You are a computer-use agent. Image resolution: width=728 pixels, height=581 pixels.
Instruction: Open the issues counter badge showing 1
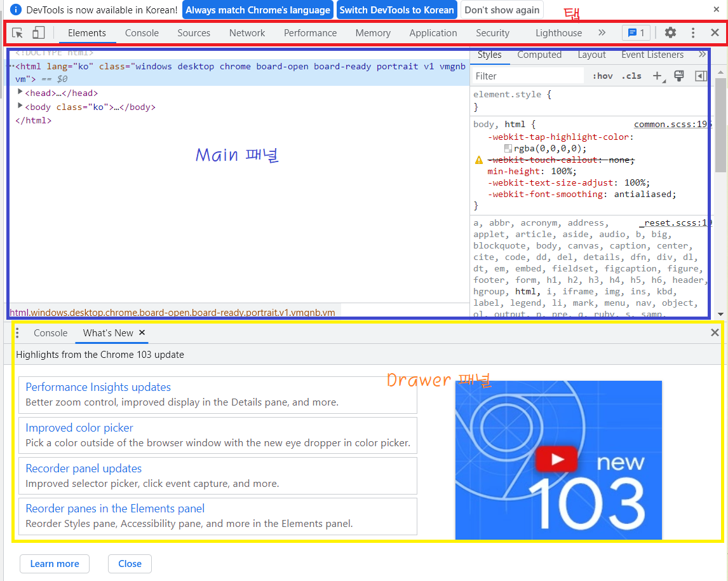pos(636,32)
